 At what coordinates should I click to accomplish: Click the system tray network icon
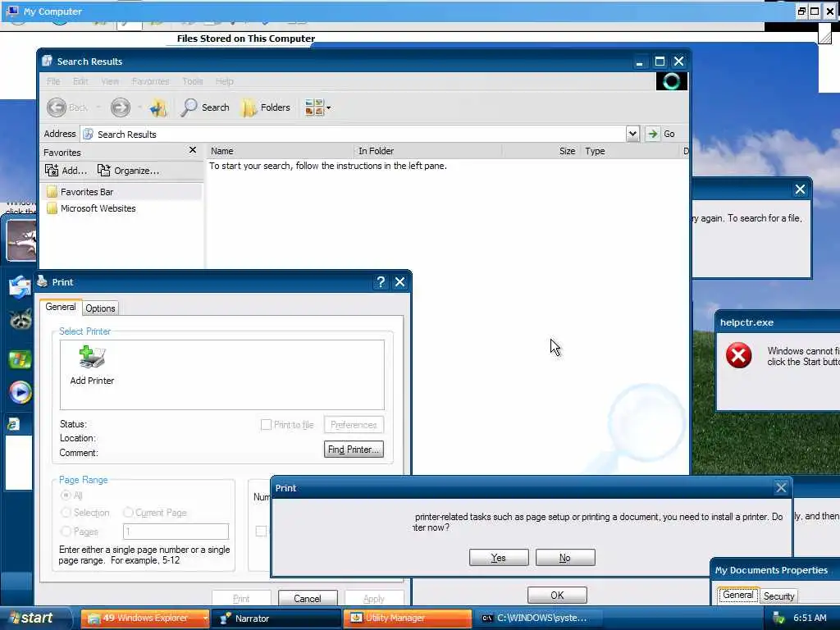778,619
